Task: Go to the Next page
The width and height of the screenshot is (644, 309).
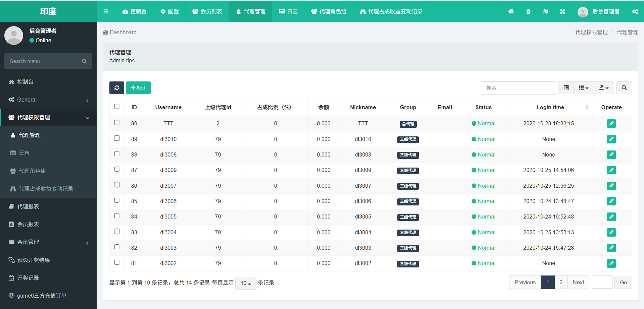Action: click(x=578, y=283)
